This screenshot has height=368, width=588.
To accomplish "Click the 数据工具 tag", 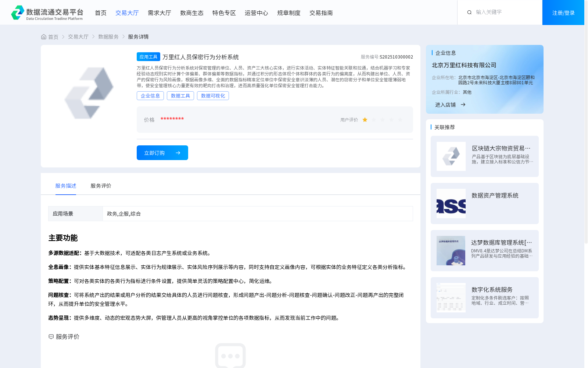I will click(x=180, y=96).
